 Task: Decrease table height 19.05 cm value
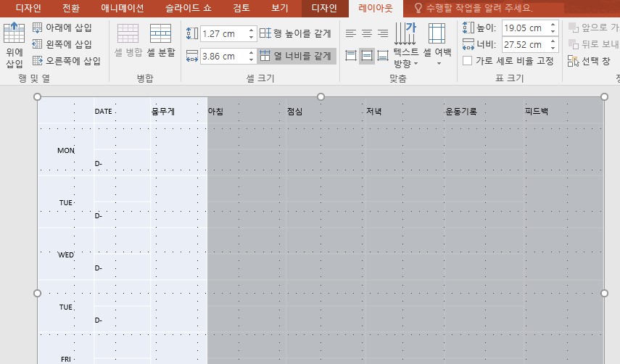(x=553, y=31)
